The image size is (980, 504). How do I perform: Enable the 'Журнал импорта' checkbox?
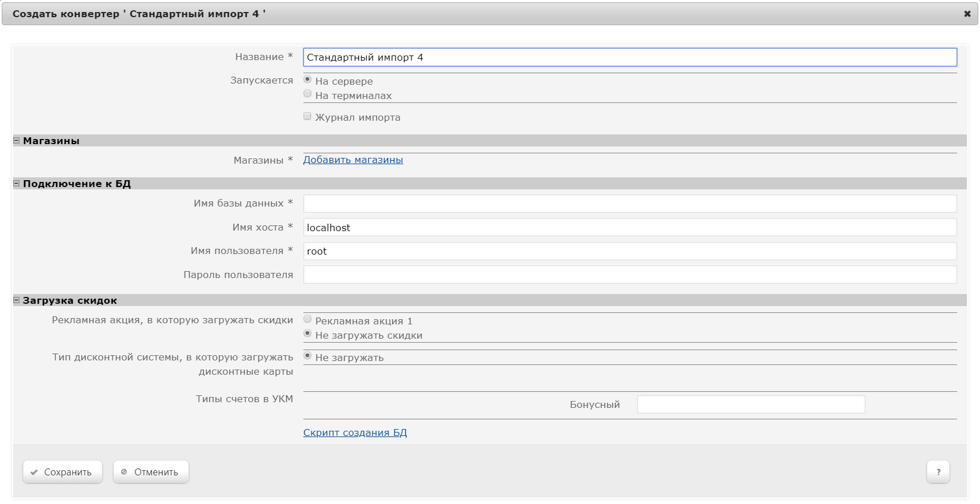tap(307, 116)
